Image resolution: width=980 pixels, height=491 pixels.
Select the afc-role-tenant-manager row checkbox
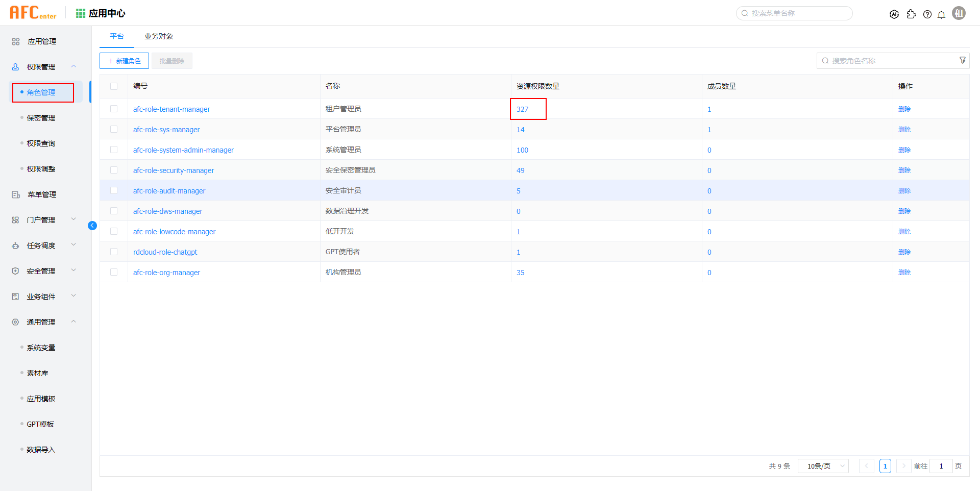[x=114, y=109]
